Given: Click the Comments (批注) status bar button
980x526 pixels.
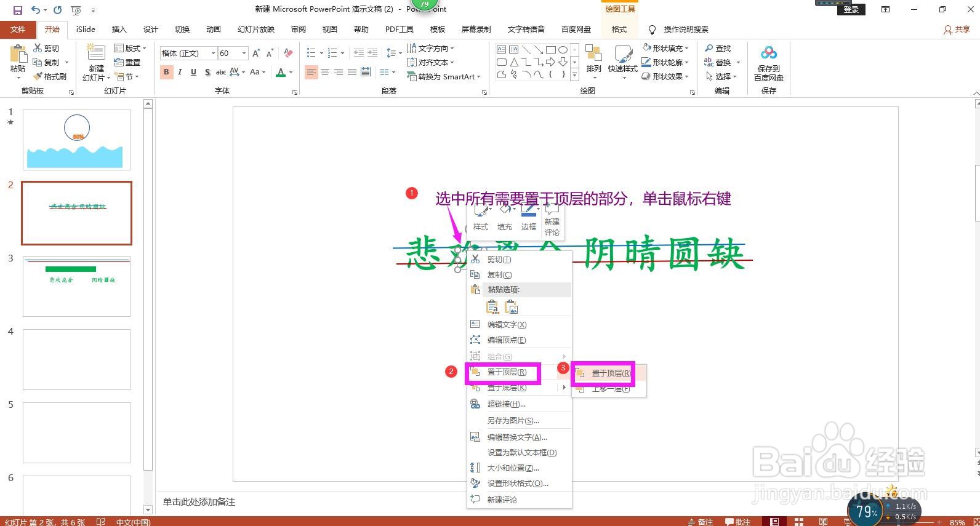Looking at the screenshot, I should [x=737, y=521].
